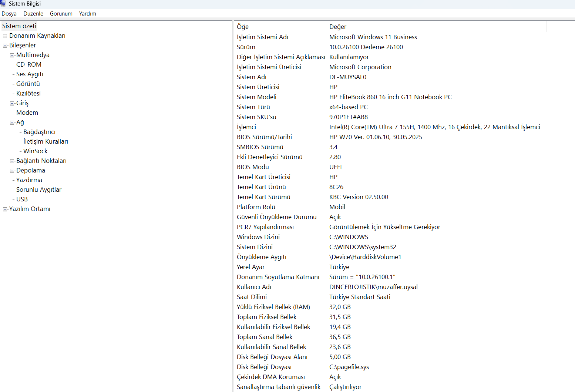Select Bağdaştırıcı under Ağ
575x392 pixels.
coord(39,132)
